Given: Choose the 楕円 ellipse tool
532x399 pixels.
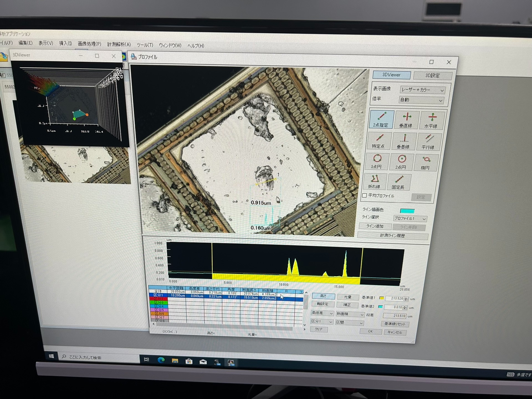Looking at the screenshot, I should point(426,163).
